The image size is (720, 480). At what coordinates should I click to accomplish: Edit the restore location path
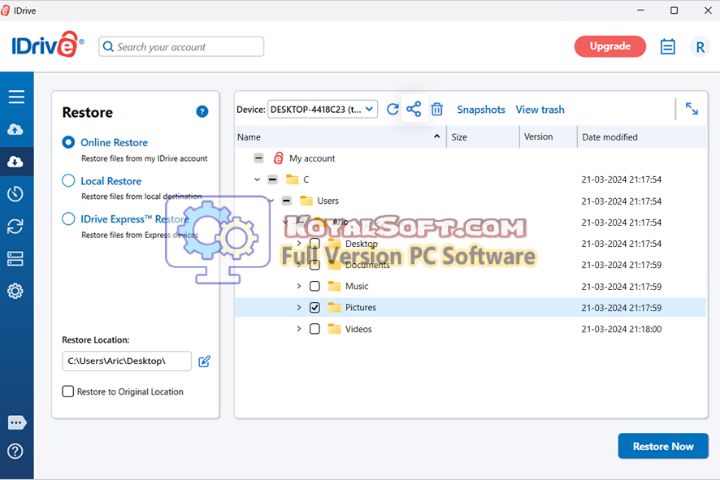click(204, 361)
